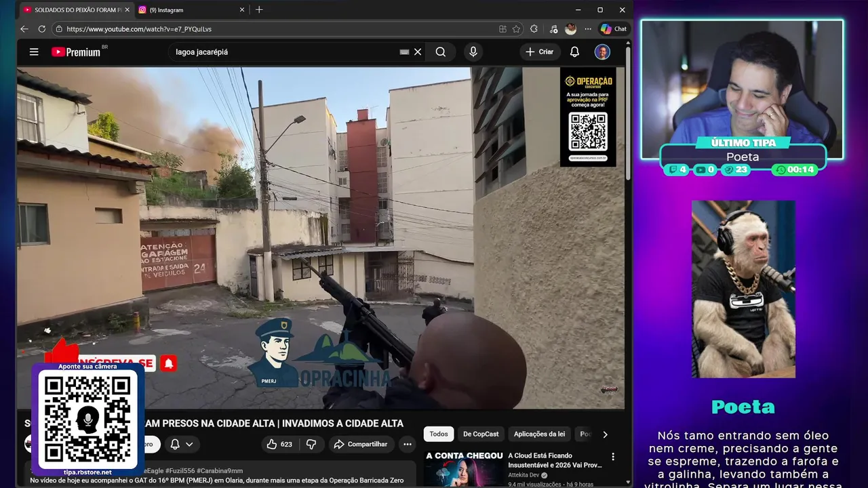Share the video via Compartilhar
This screenshot has height=488, width=868.
[361, 444]
